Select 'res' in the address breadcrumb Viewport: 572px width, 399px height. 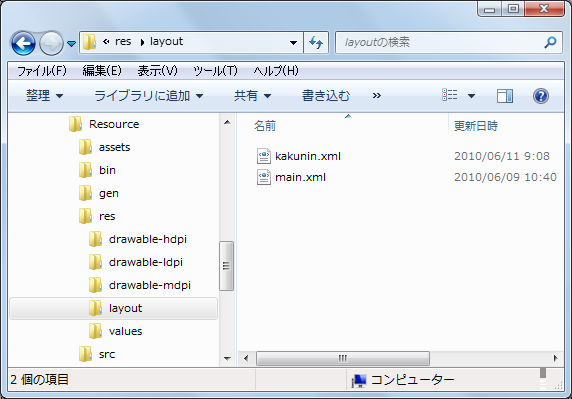click(123, 42)
